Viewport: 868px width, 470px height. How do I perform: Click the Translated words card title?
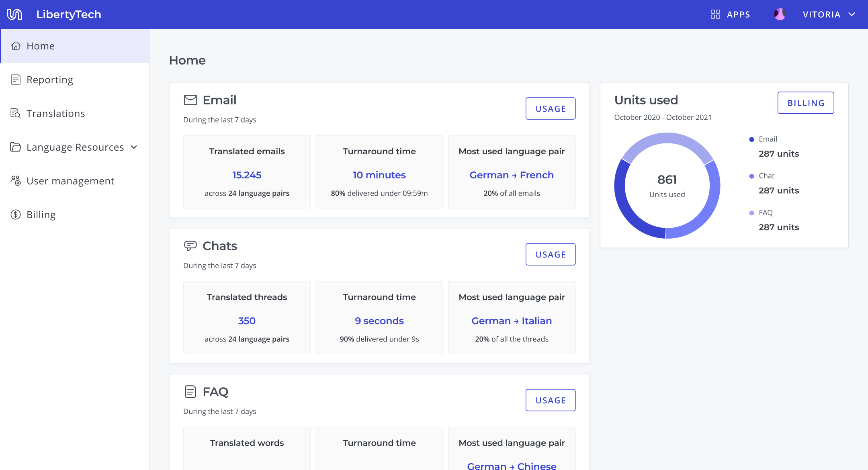click(x=247, y=443)
